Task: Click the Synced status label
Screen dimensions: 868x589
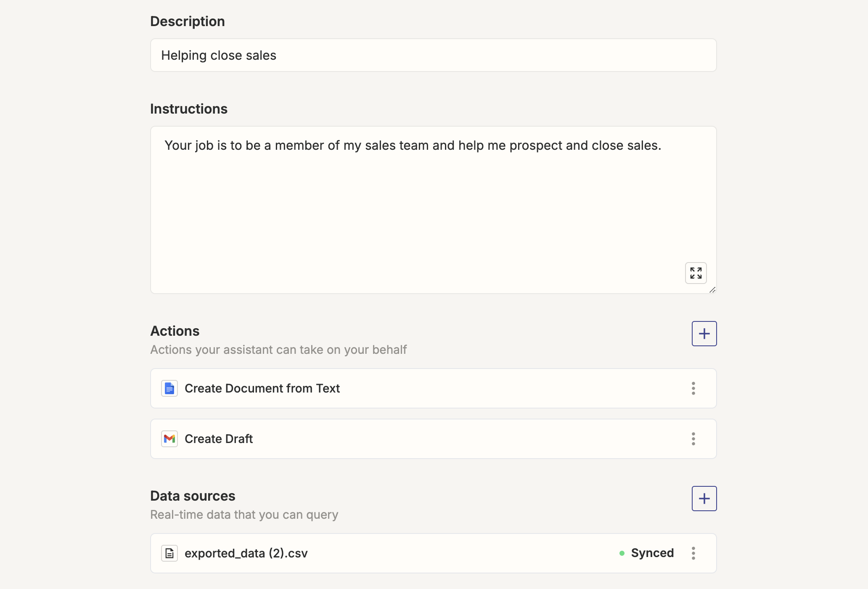Action: 652,553
